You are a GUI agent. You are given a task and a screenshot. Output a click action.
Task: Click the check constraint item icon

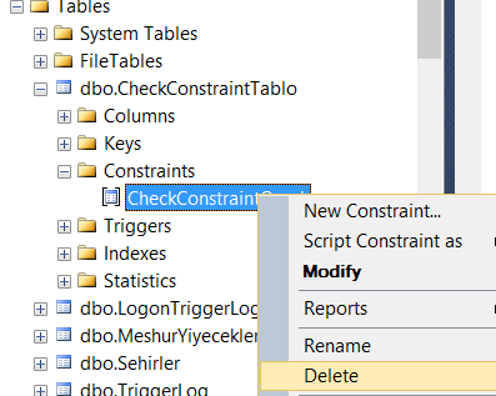(111, 197)
